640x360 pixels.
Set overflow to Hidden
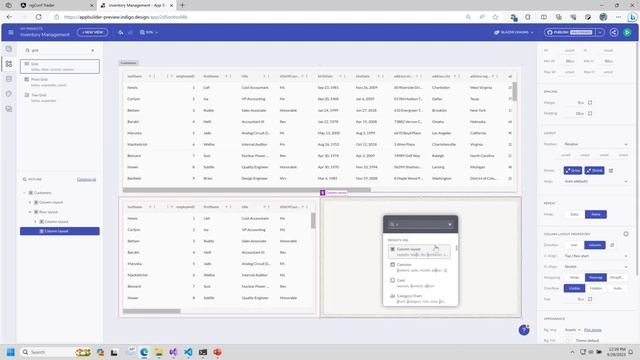596,288
